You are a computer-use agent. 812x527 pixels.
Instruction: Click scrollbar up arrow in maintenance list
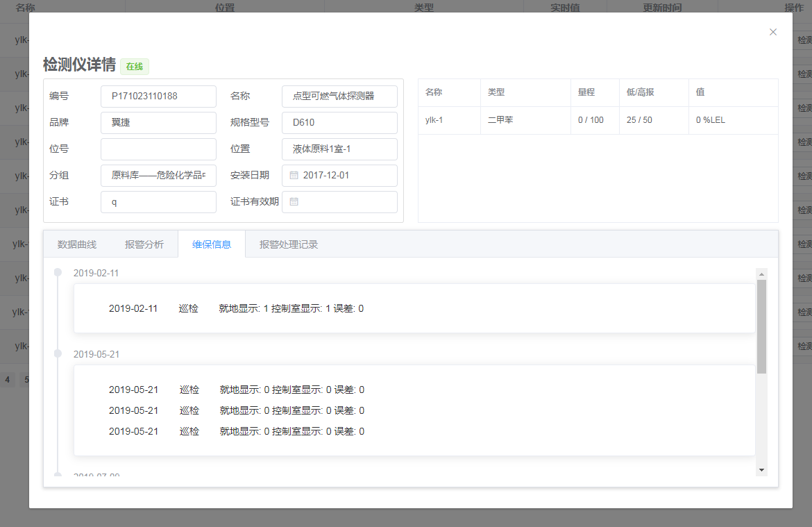pos(761,274)
